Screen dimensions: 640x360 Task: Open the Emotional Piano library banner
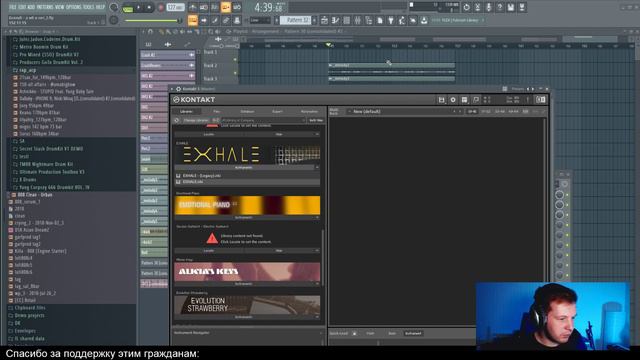point(247,205)
